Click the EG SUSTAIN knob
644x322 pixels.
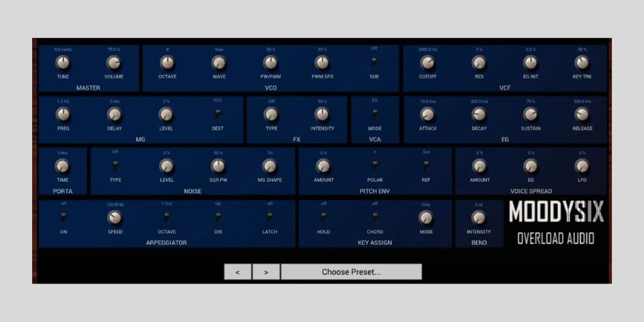pos(531,114)
